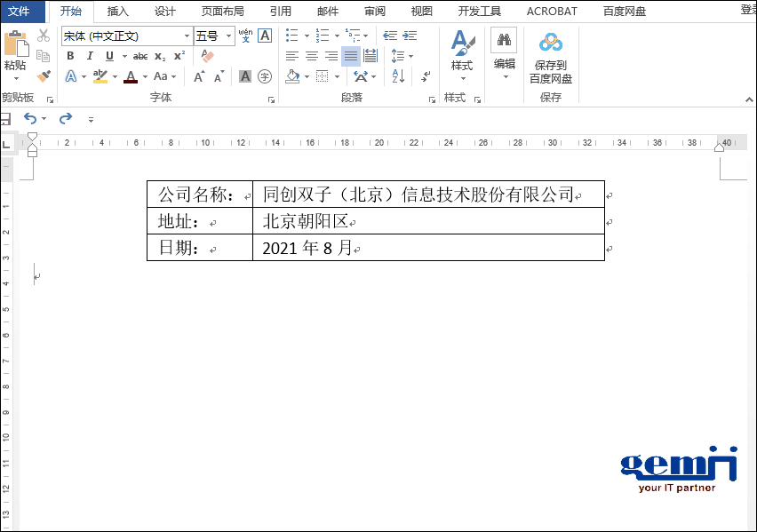Cut selected text with the scissors icon
The width and height of the screenshot is (757, 532).
coord(43,35)
